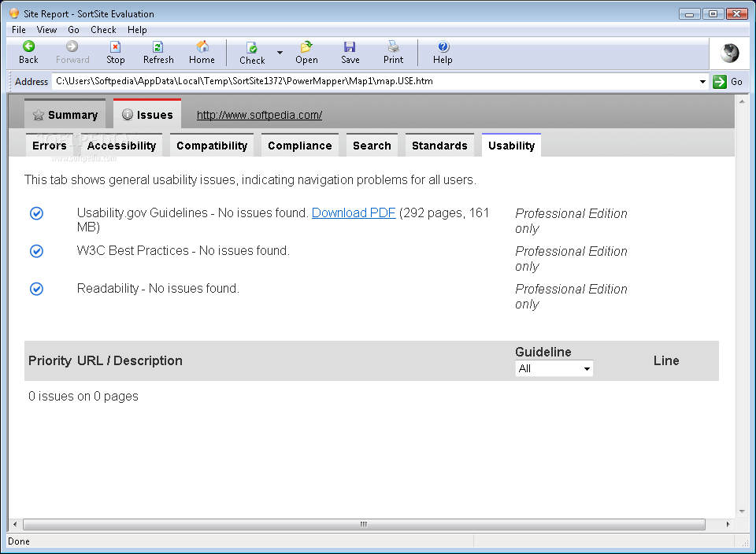This screenshot has width=756, height=554.
Task: Click the Download PDF link
Action: click(354, 213)
